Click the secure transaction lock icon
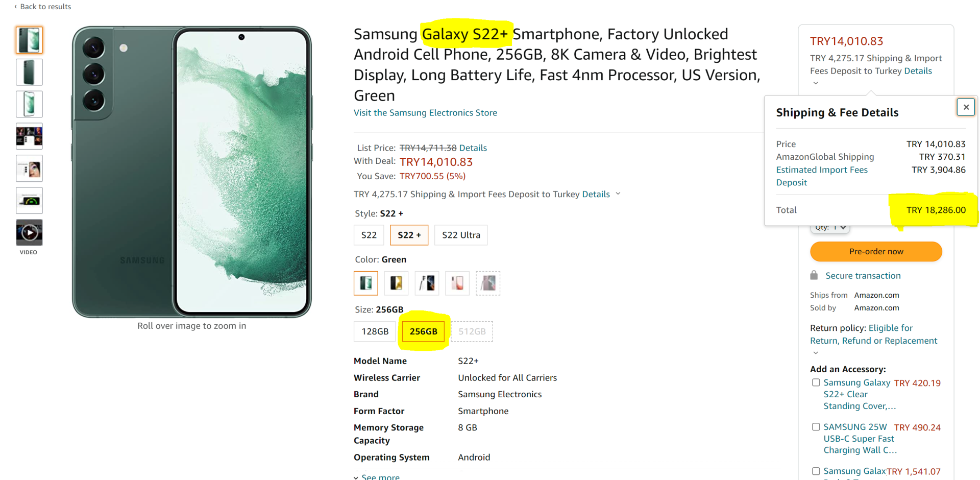The height and width of the screenshot is (480, 980). [814, 275]
